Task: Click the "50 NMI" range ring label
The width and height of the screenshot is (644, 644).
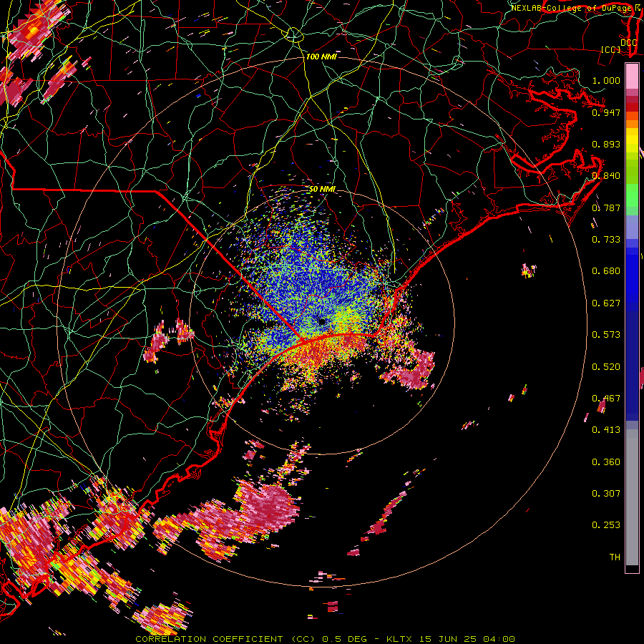Action: [x=322, y=190]
